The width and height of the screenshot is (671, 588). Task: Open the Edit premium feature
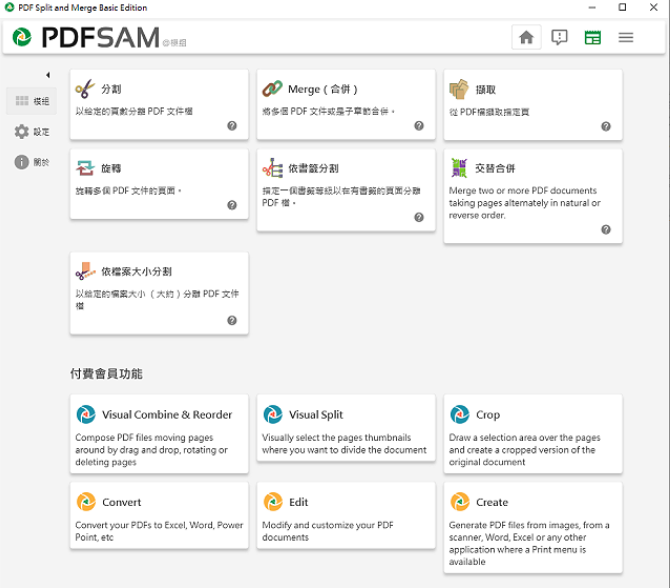(x=298, y=502)
